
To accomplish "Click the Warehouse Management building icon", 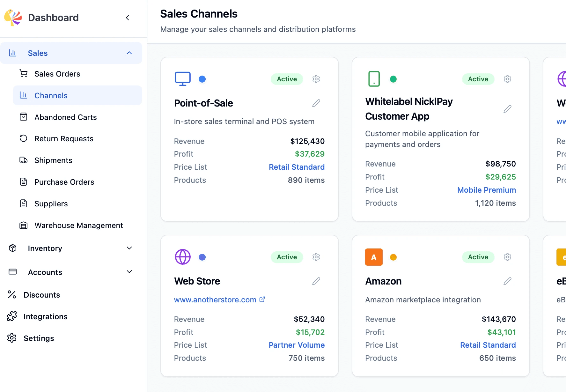I will pyautogui.click(x=23, y=225).
